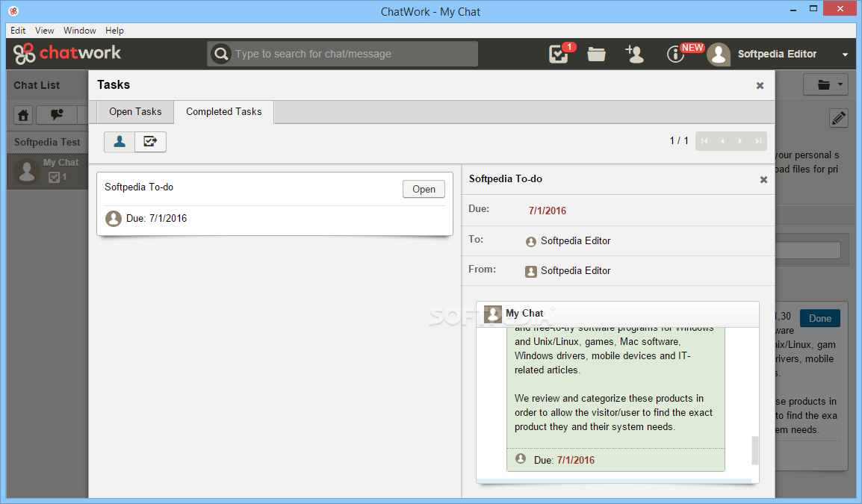The height and width of the screenshot is (504, 862).
Task: Open the Edit menu
Action: point(18,31)
